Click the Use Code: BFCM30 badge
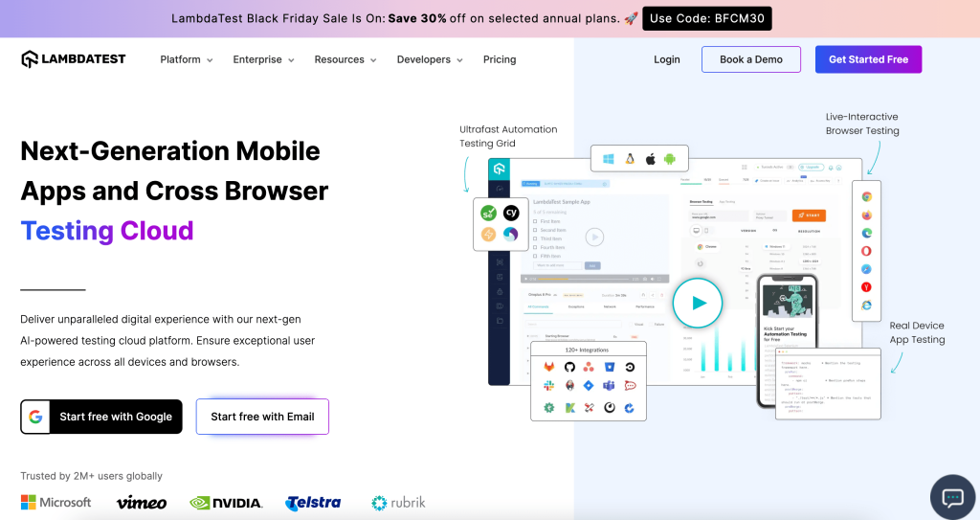This screenshot has width=980, height=520. pyautogui.click(x=707, y=19)
